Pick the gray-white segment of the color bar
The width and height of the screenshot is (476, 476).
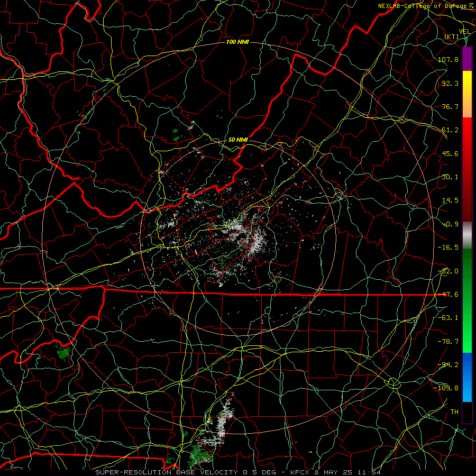pyautogui.click(x=467, y=234)
